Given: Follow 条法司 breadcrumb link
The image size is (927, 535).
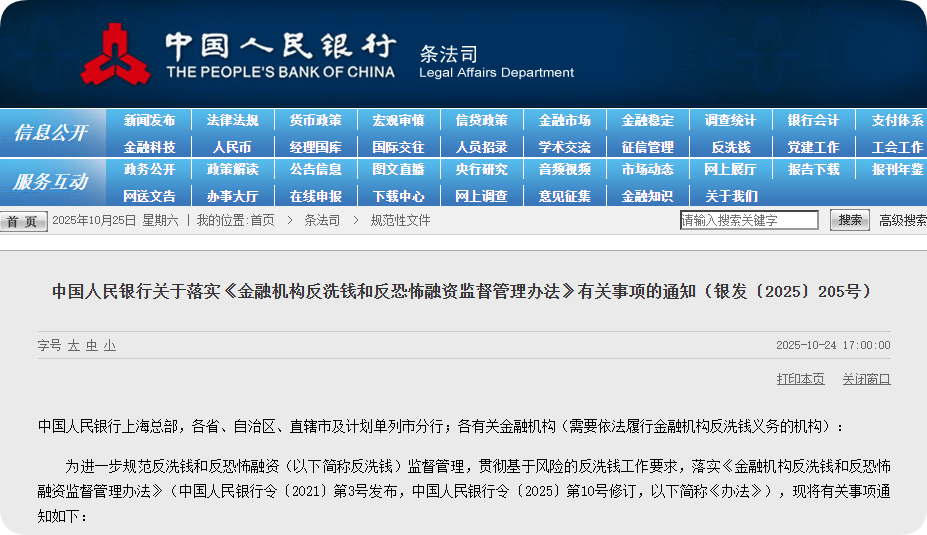Looking at the screenshot, I should click(x=322, y=221).
